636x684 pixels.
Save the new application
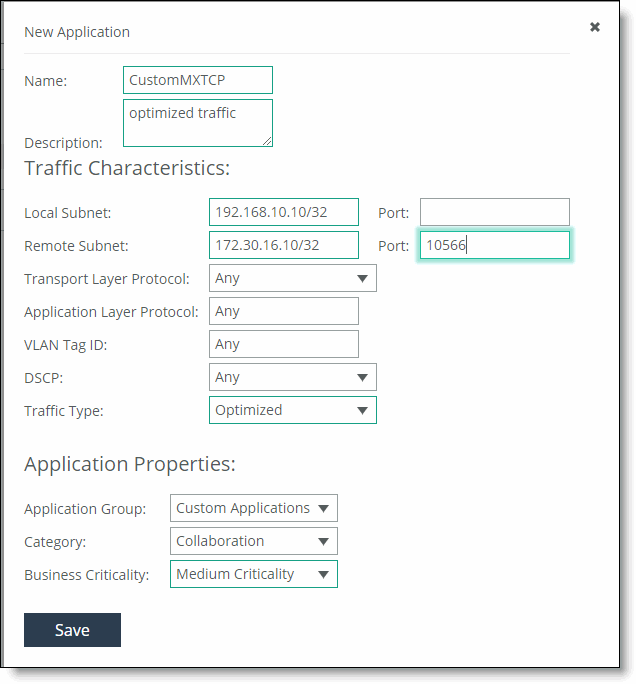click(72, 630)
